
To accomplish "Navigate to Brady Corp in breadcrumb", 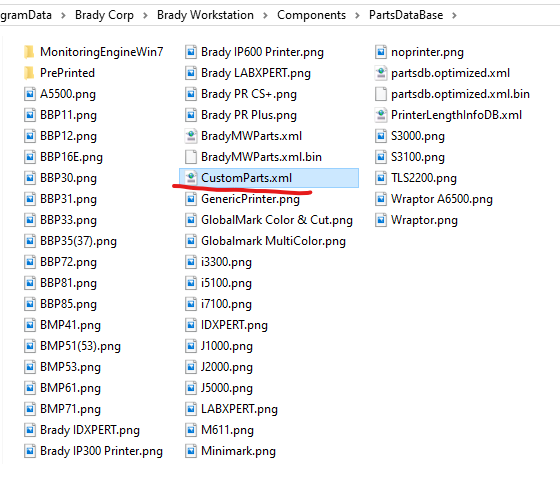I will [x=104, y=15].
